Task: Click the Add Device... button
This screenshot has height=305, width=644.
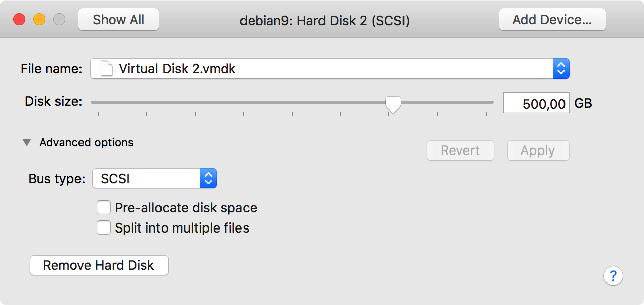Action: click(x=552, y=20)
